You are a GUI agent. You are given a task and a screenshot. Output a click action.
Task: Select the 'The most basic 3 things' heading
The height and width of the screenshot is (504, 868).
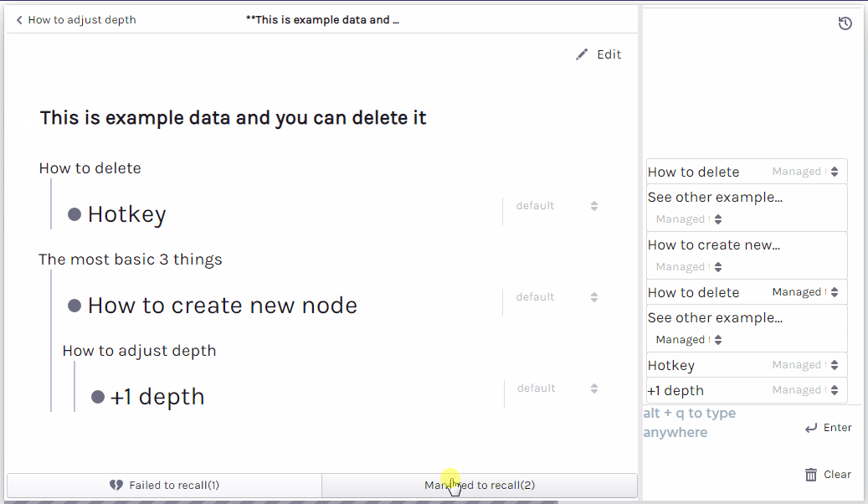[131, 260]
